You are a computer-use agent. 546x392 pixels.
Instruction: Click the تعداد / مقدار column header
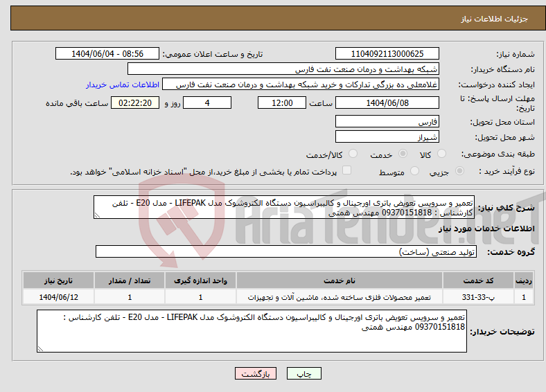click(x=130, y=280)
